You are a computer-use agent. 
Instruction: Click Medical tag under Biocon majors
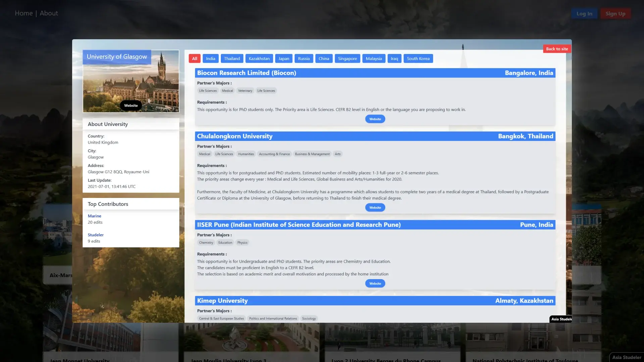(227, 91)
